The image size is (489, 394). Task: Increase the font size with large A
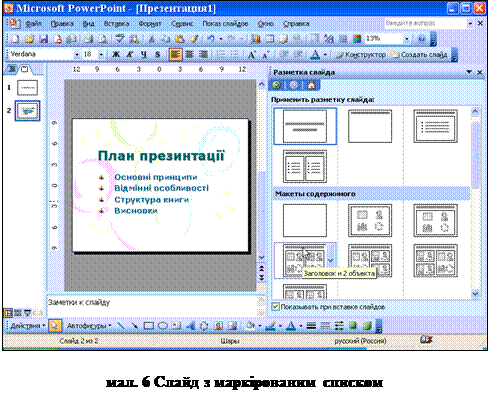(x=251, y=55)
